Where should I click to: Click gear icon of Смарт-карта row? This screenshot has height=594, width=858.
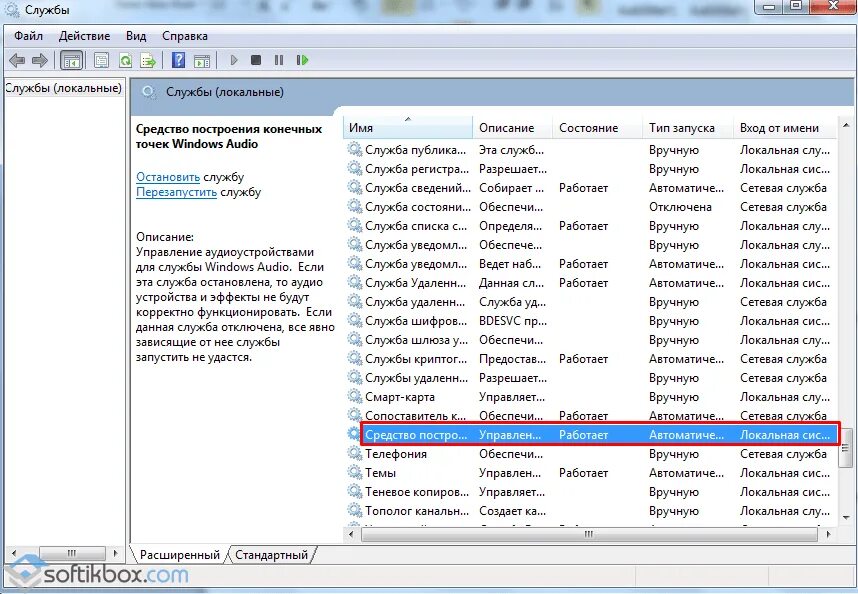[355, 397]
